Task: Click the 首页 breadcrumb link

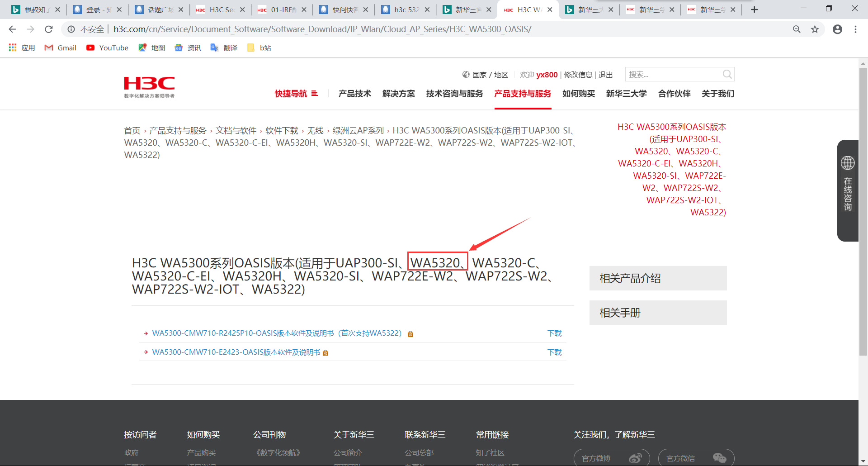Action: coord(132,131)
